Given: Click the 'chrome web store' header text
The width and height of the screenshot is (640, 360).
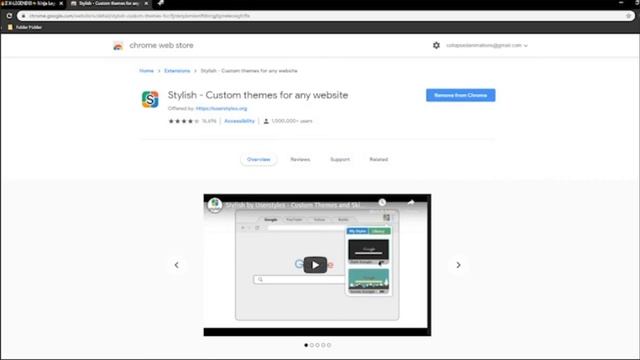Looking at the screenshot, I should (161, 45).
